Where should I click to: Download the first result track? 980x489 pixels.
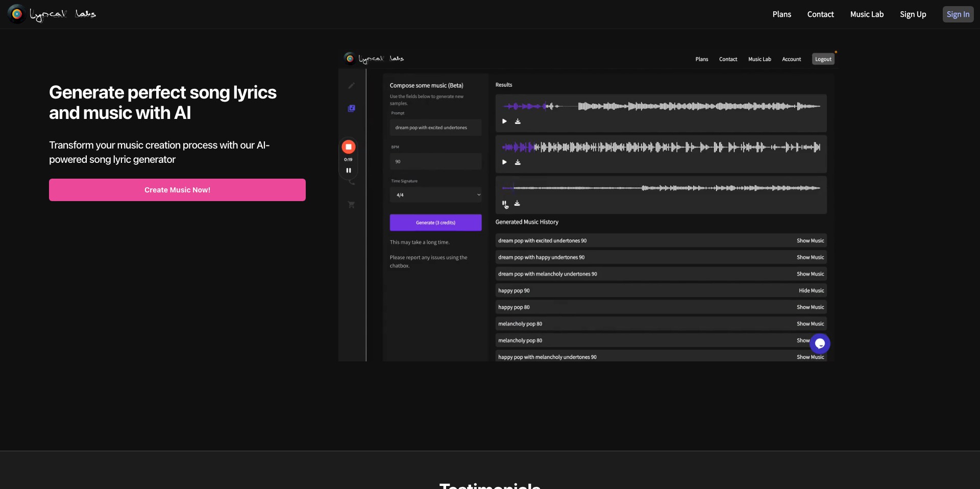(x=518, y=121)
